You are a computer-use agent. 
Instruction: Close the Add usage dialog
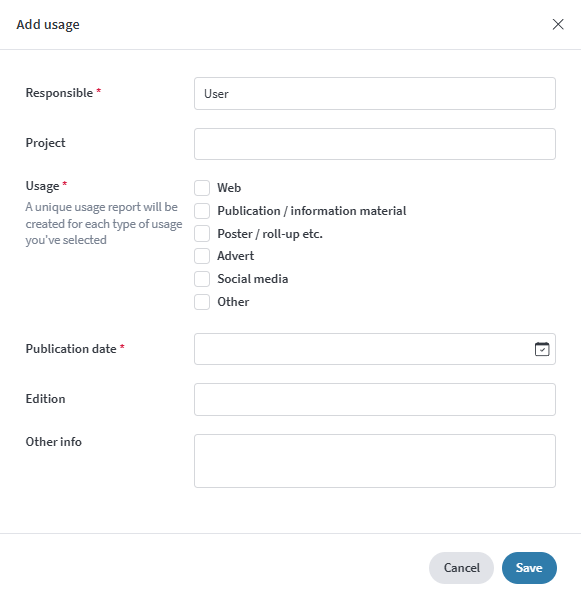(558, 24)
